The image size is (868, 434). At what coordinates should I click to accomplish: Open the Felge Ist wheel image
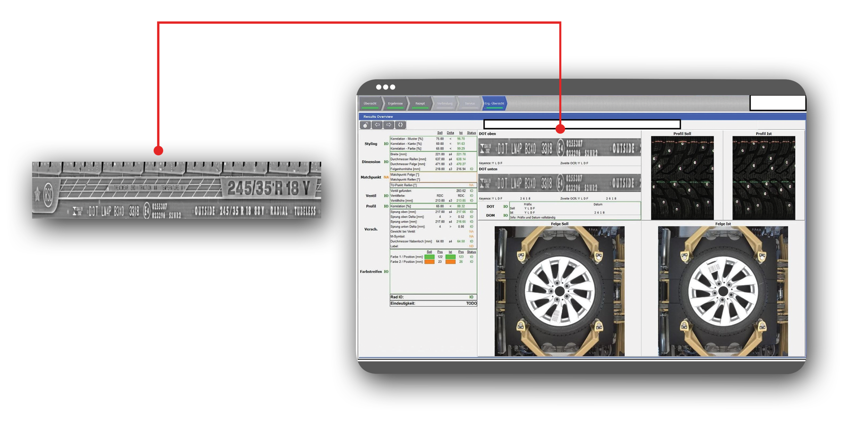click(x=723, y=291)
